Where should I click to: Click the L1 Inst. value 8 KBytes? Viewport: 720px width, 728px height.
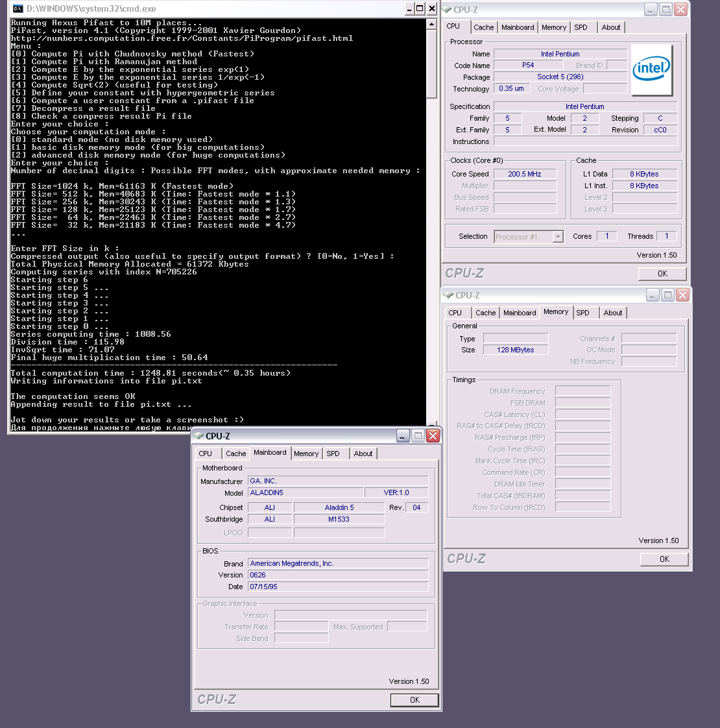(645, 186)
